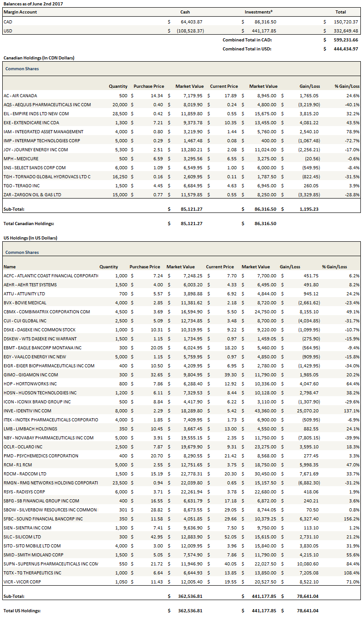Screen dimensions: 364x619
Task: Select the Canadian Sub-Total gain value 1,195.23
Action: (308, 209)
